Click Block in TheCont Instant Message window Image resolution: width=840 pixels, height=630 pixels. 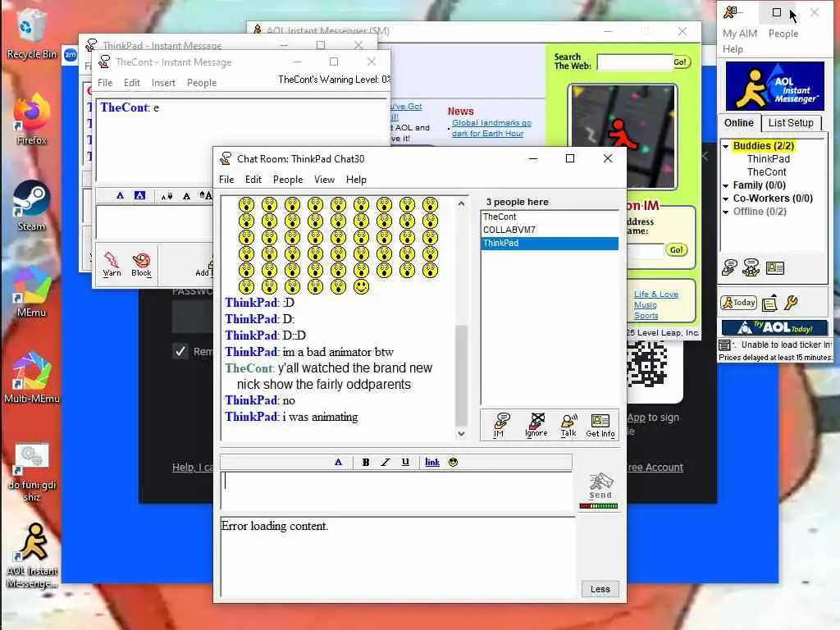coord(141,264)
